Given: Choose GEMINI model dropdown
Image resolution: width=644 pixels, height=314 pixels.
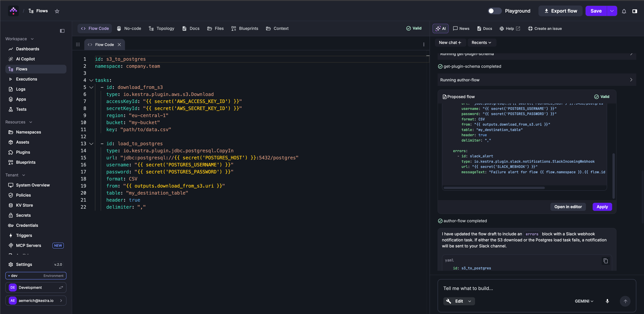Looking at the screenshot, I should (x=584, y=301).
